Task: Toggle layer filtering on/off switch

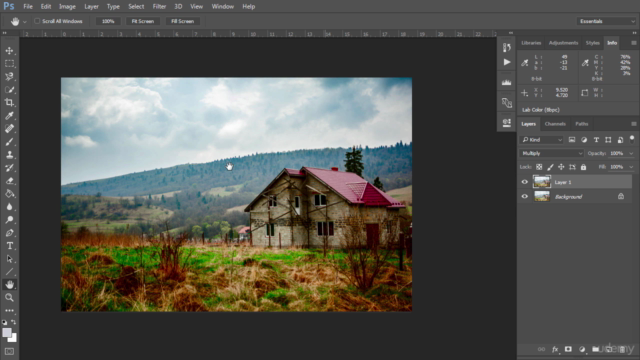Action: pos(632,139)
